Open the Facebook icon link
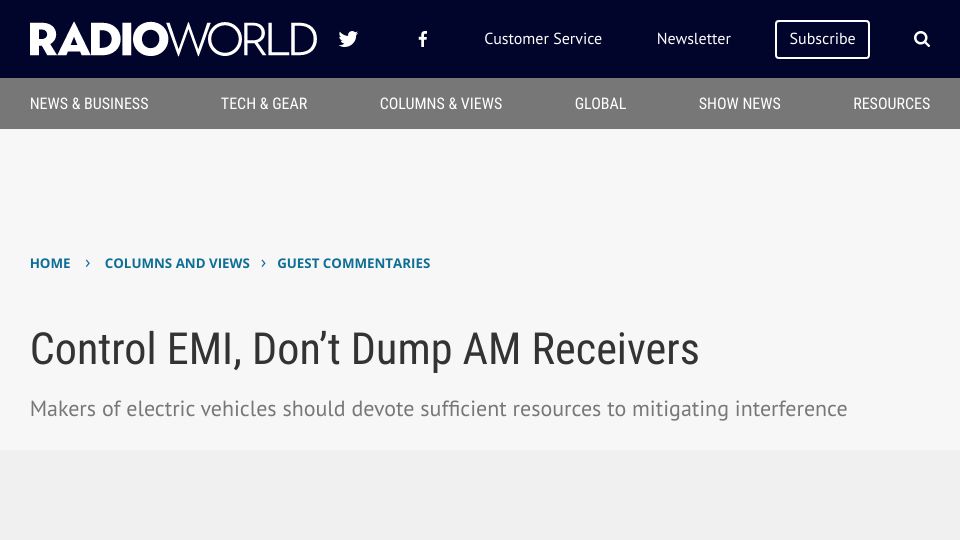This screenshot has height=540, width=960. pos(422,39)
